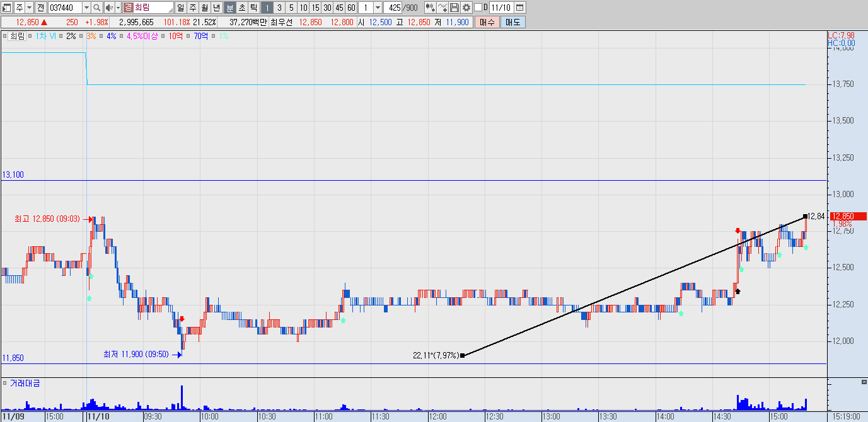Open stock search magnifier icon

pyautogui.click(x=96, y=8)
